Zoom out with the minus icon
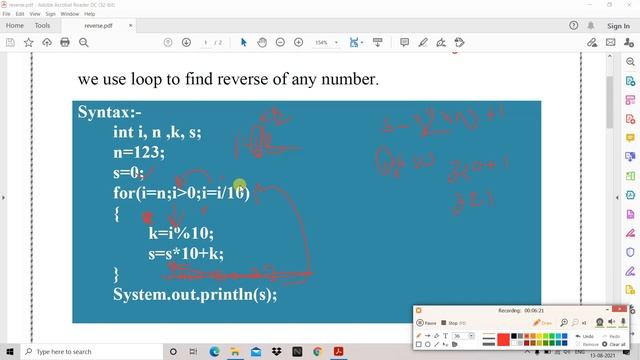 [280, 42]
